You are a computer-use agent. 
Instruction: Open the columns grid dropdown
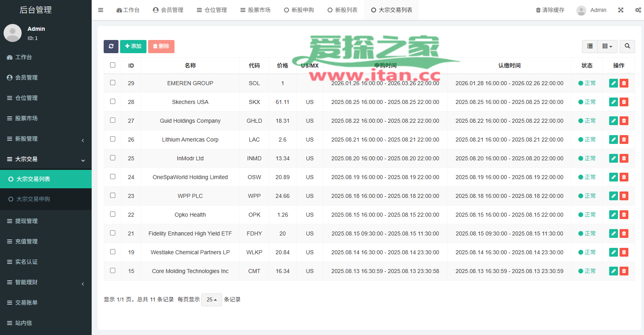click(607, 46)
